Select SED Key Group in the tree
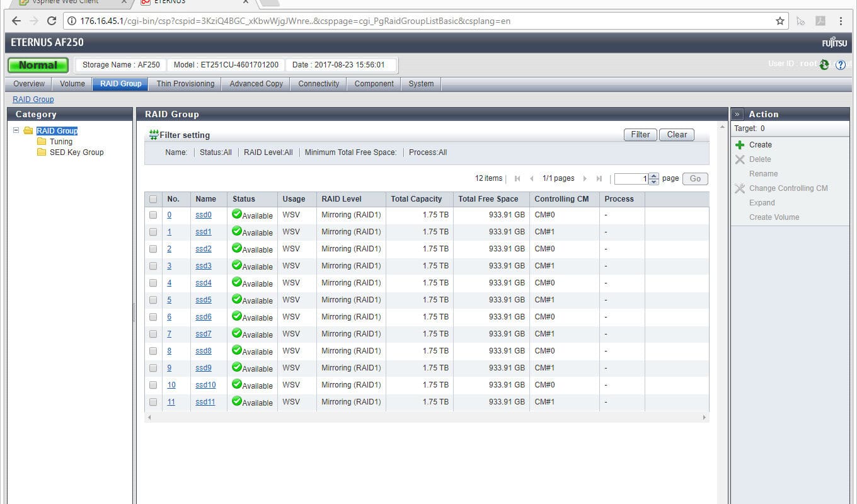Viewport: 857px width, 504px height. tap(76, 152)
